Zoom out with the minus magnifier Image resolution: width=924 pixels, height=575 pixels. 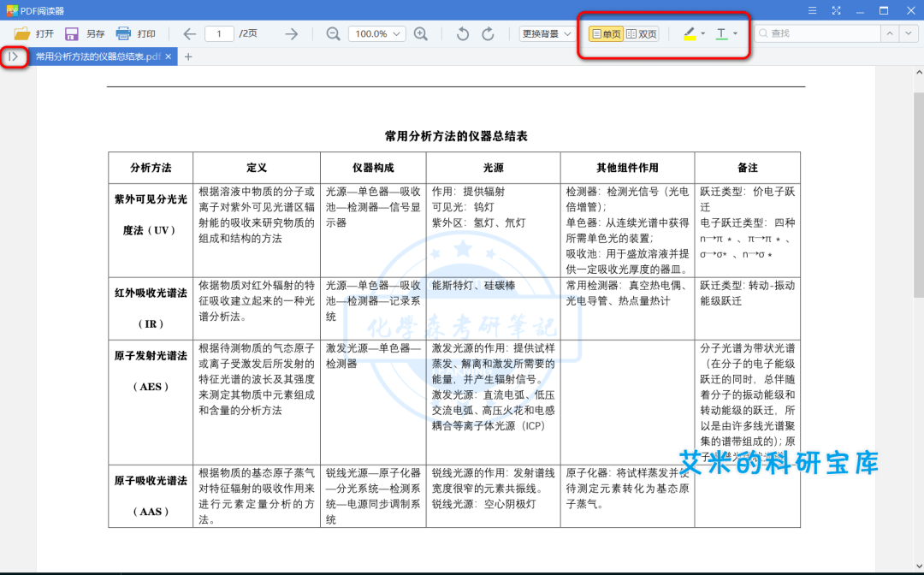[x=333, y=33]
